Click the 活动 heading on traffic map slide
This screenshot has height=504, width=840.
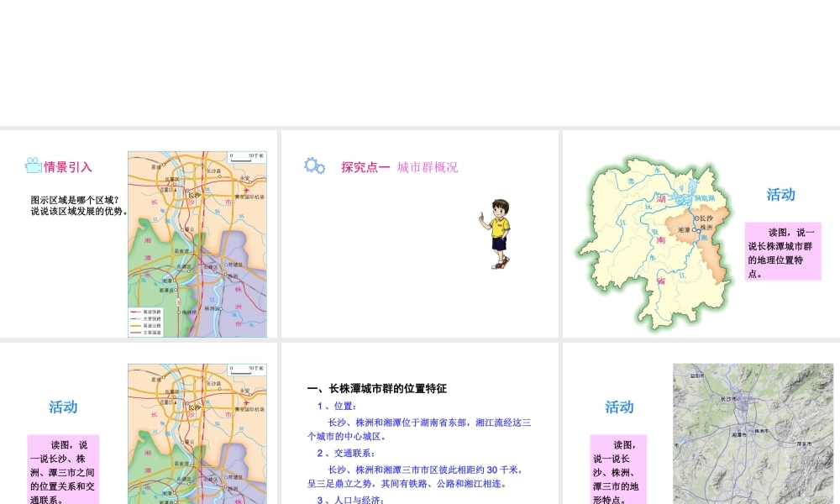click(x=63, y=407)
